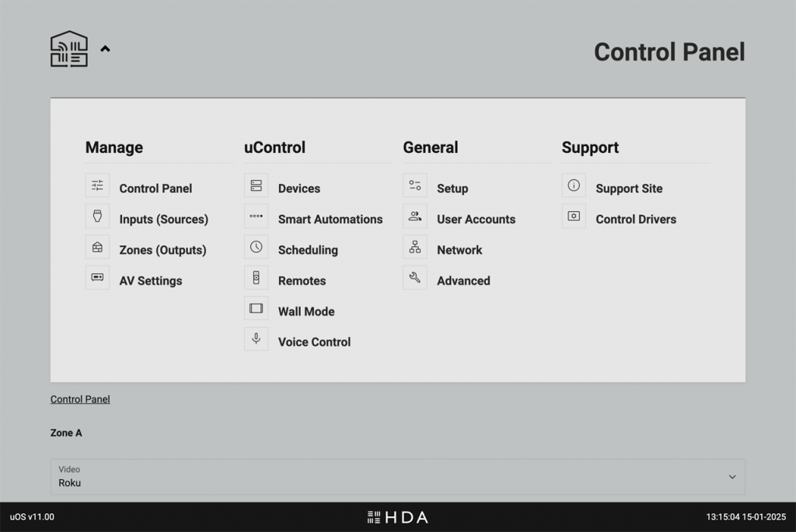Open the Devices icon under uControl
Image resolution: width=796 pixels, height=532 pixels.
click(256, 186)
